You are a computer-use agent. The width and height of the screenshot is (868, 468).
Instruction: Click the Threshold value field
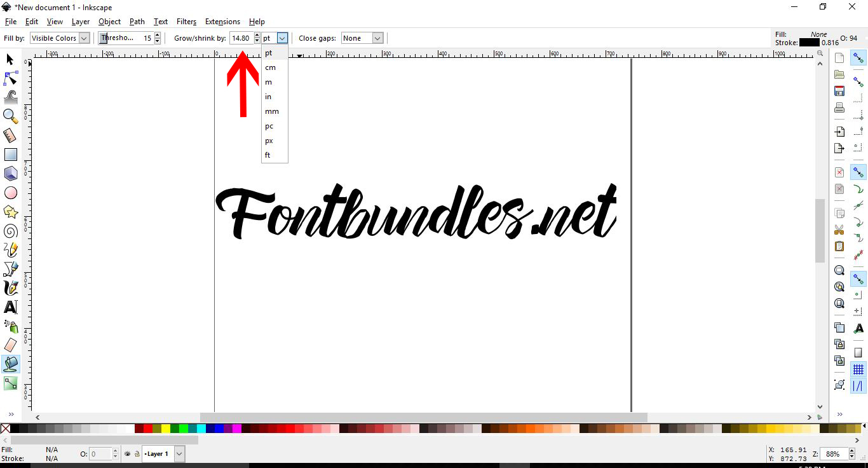(126, 38)
